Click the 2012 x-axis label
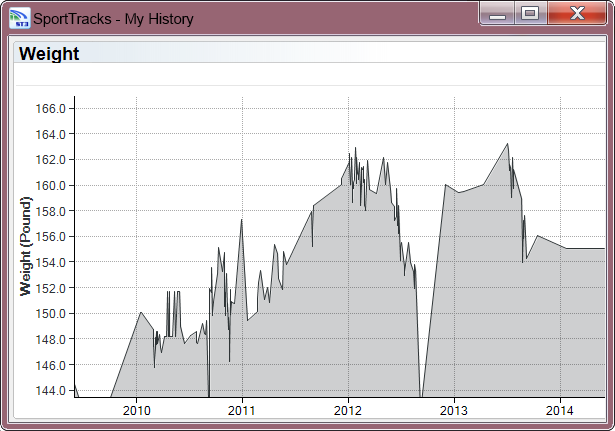Screen dimensions: 615x431 [x=348, y=410]
